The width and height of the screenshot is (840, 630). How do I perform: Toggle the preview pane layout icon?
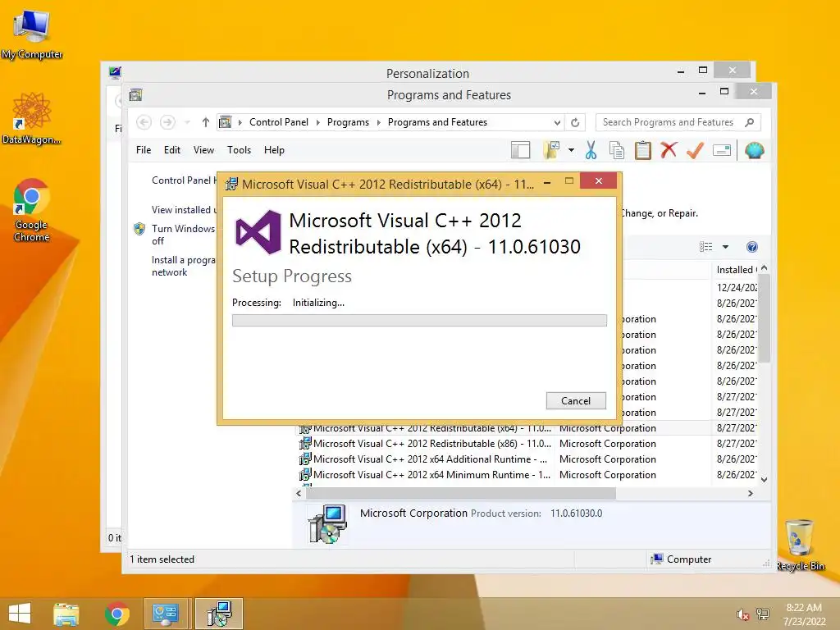tap(520, 151)
